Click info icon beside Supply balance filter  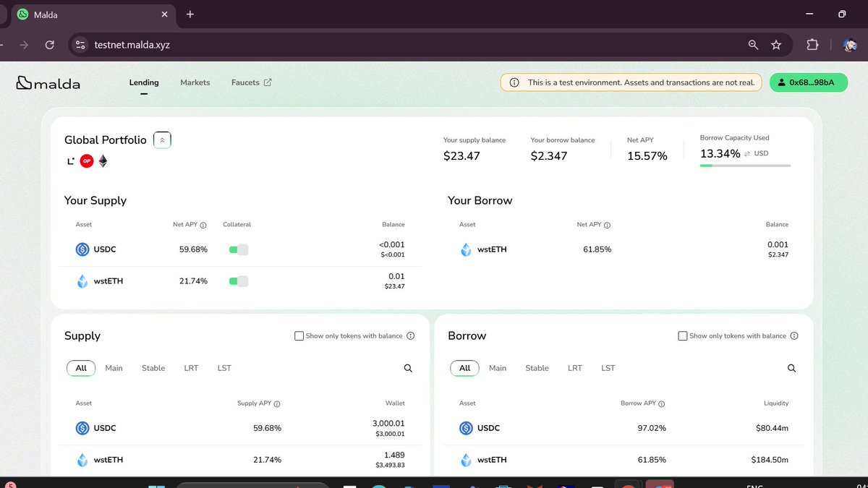[x=411, y=336]
